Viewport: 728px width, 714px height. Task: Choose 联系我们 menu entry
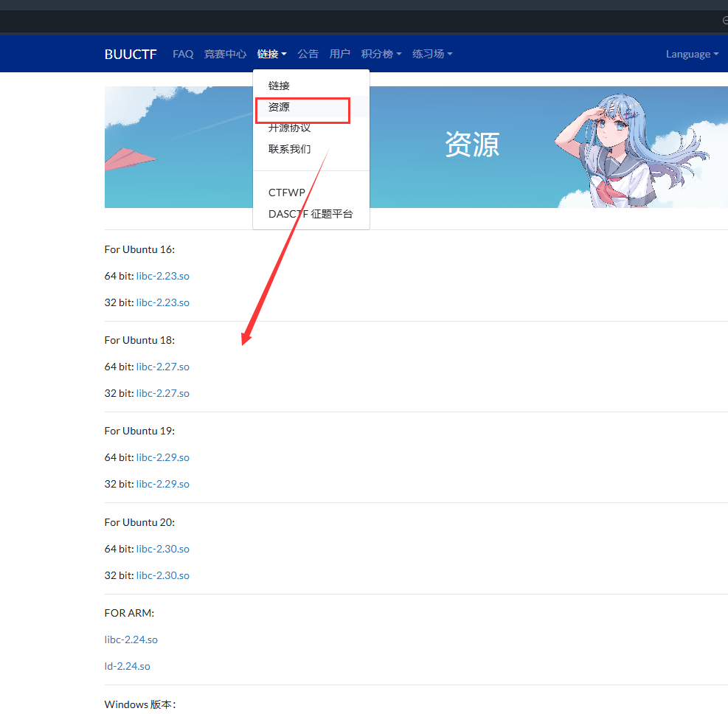(x=311, y=149)
